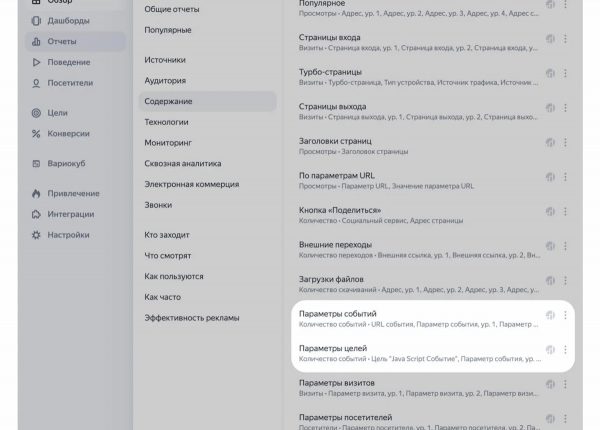The width and height of the screenshot is (600, 430).
Task: Click the Привлечение flame icon in the sidebar
Action: pyautogui.click(x=36, y=194)
